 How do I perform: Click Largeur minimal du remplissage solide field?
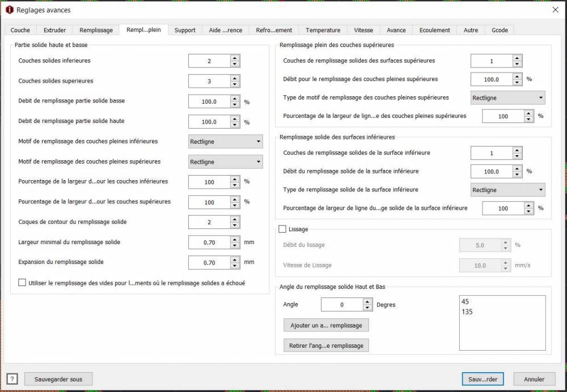(209, 242)
